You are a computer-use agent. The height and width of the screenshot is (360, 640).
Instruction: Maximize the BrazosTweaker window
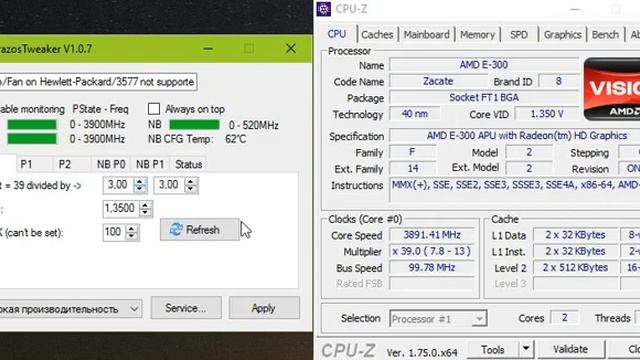click(x=249, y=49)
